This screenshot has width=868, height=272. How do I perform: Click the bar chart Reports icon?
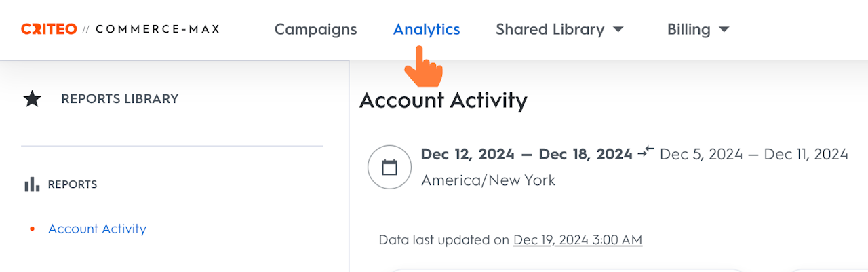coord(31,184)
